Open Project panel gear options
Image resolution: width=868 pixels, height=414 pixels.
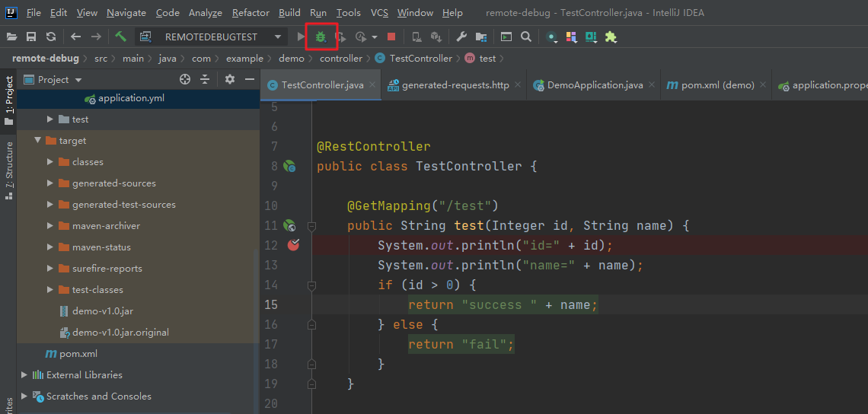click(230, 80)
